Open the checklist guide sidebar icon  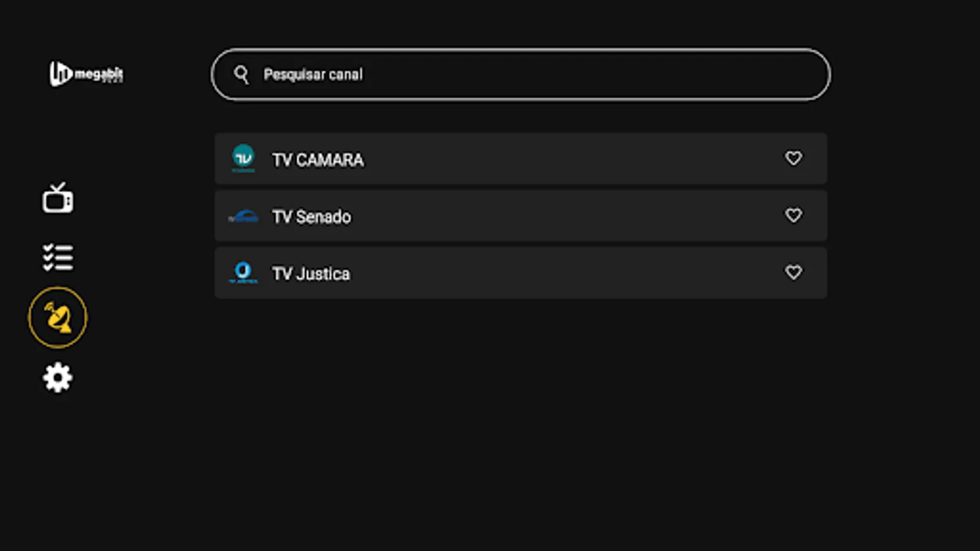[x=58, y=257]
